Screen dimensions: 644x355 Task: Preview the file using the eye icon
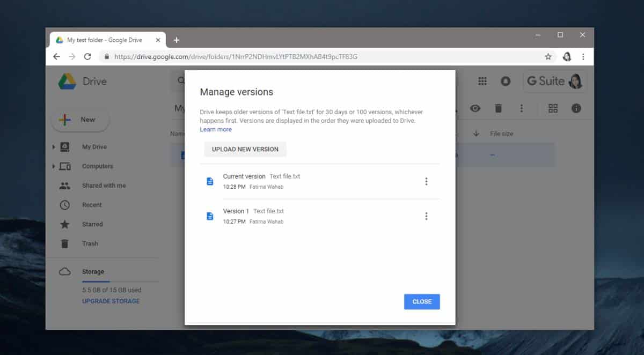point(475,108)
